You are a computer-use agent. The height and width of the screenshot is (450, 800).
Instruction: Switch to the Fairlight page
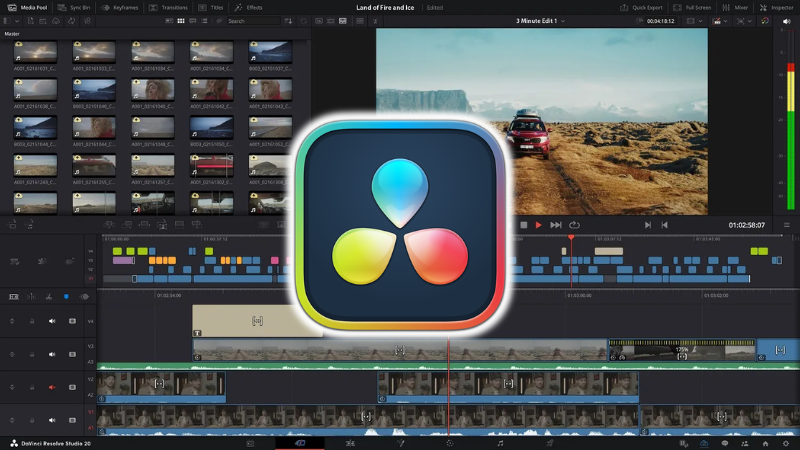coord(500,443)
